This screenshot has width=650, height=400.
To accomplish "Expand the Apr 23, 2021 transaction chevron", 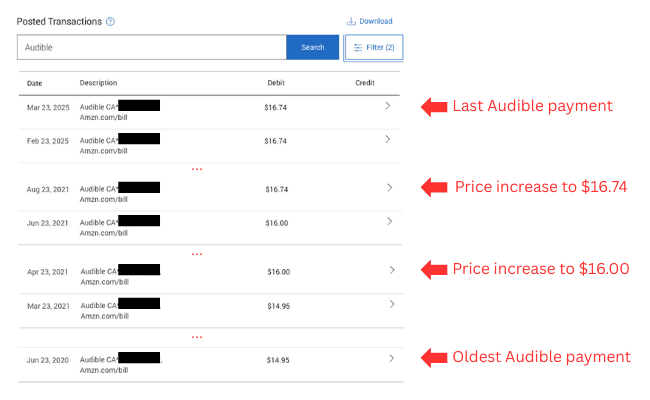I will pos(392,270).
